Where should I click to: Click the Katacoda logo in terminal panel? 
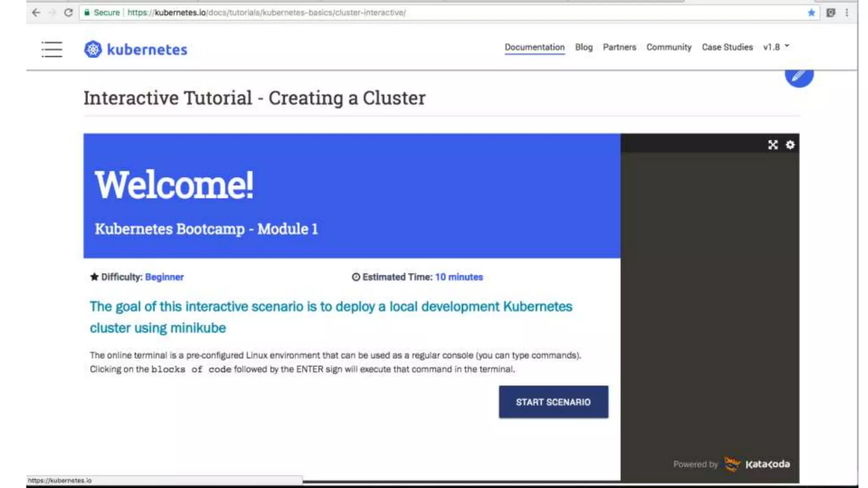click(x=757, y=464)
